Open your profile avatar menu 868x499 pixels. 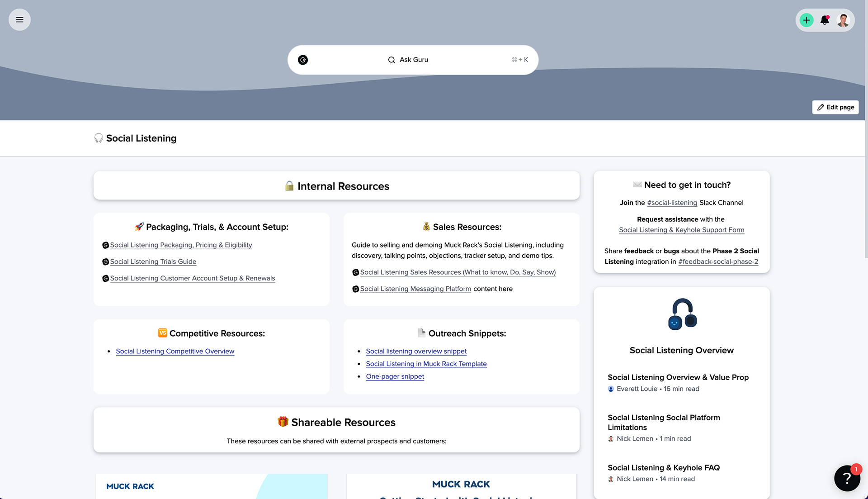point(843,20)
